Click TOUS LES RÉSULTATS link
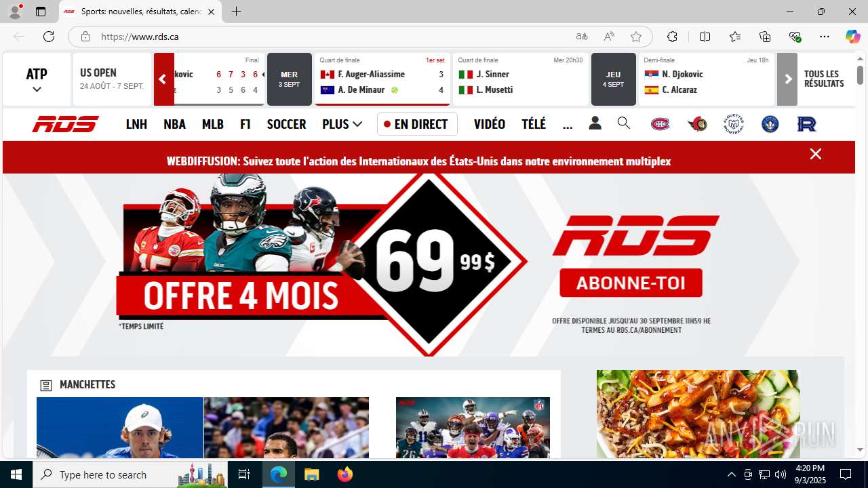The width and height of the screenshot is (868, 488). click(x=824, y=79)
